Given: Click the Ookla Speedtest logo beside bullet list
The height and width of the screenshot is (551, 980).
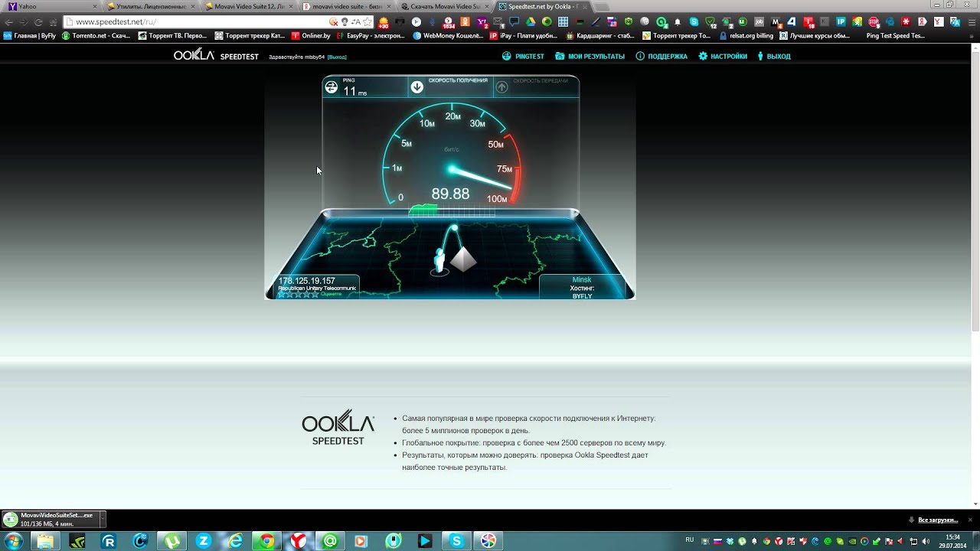Looking at the screenshot, I should tap(338, 428).
